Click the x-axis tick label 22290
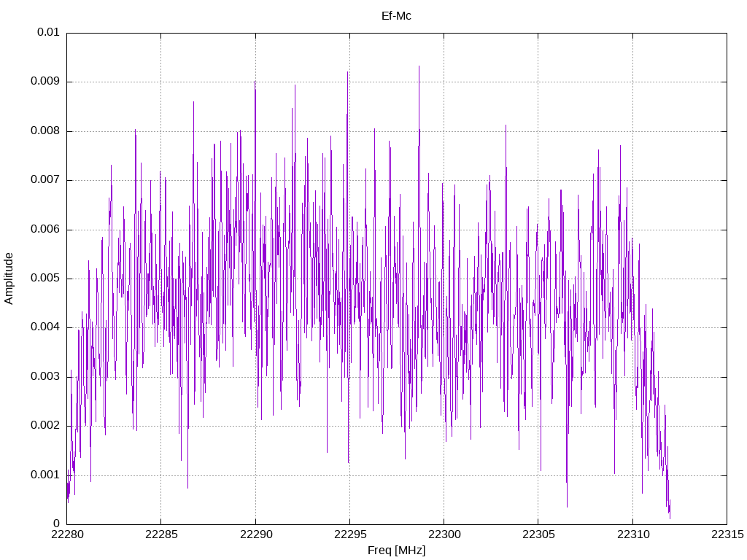 [x=255, y=534]
